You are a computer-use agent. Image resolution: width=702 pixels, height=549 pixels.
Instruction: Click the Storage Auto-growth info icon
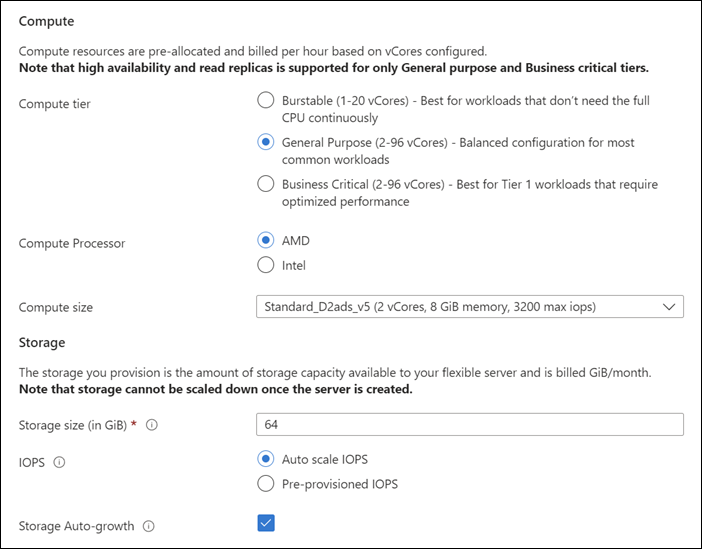(148, 526)
